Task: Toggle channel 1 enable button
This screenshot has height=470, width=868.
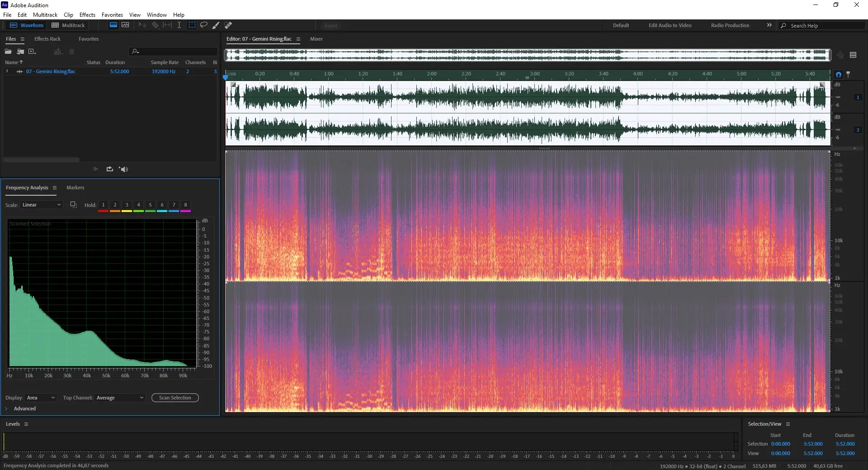Action: click(x=858, y=98)
